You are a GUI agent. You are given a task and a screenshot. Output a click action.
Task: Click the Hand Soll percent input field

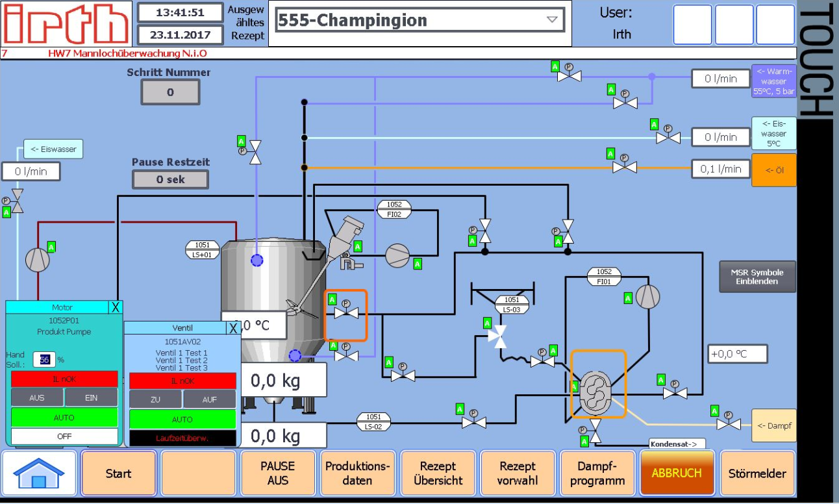(44, 359)
